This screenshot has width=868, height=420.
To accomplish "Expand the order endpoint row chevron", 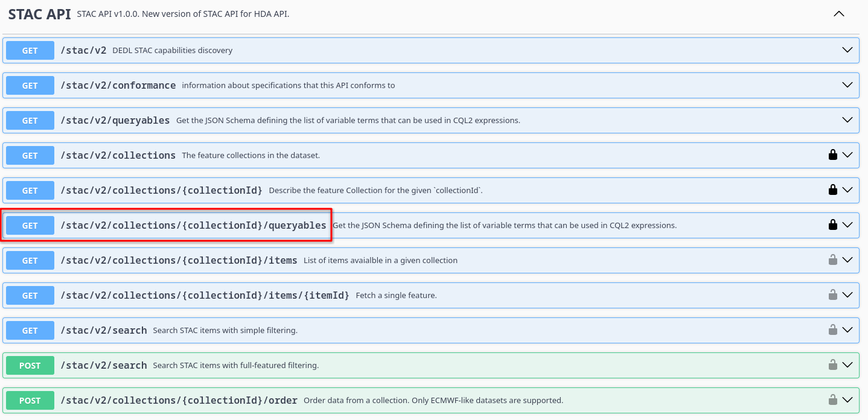I will (847, 400).
